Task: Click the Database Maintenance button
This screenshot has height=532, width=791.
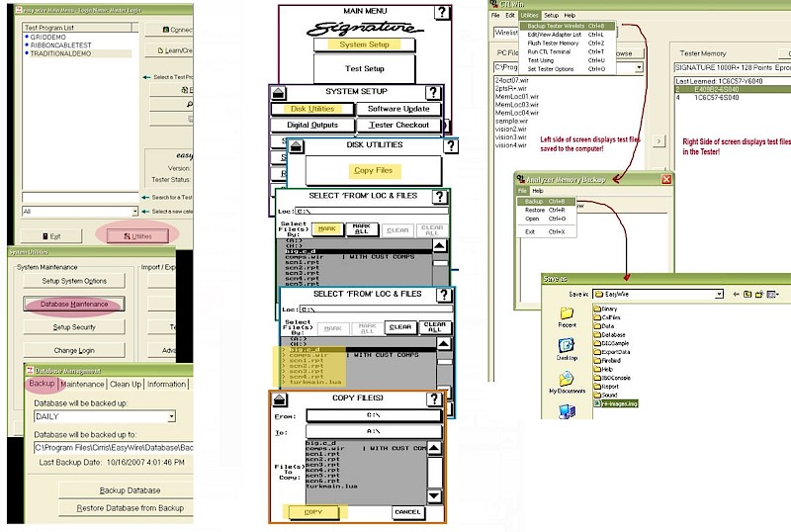Action: 74,304
